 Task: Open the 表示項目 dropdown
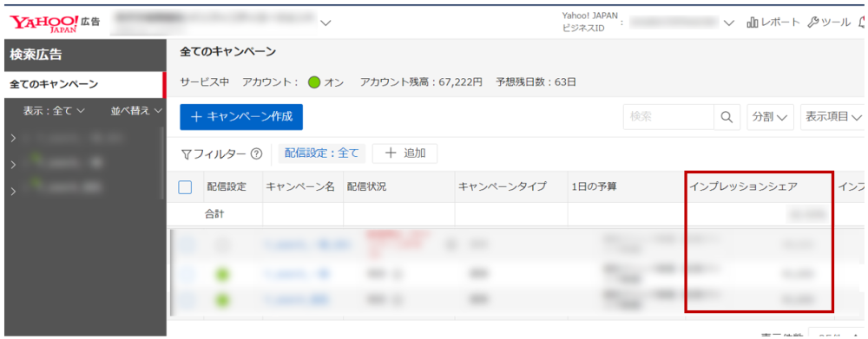833,117
